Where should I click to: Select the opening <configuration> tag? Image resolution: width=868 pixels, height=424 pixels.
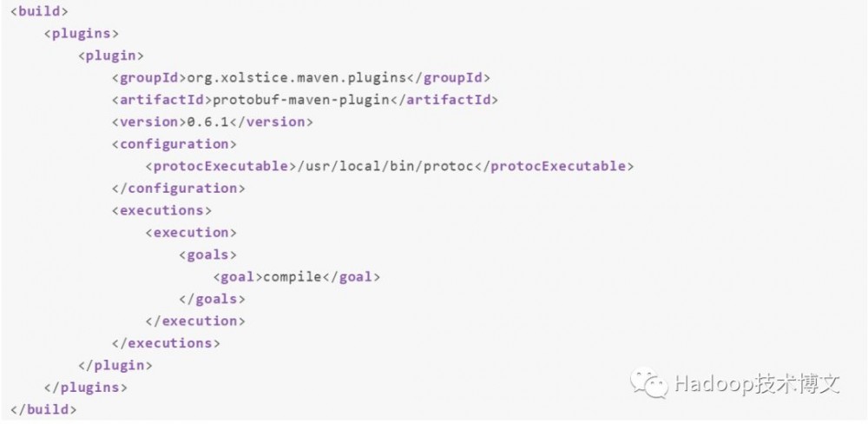(174, 144)
